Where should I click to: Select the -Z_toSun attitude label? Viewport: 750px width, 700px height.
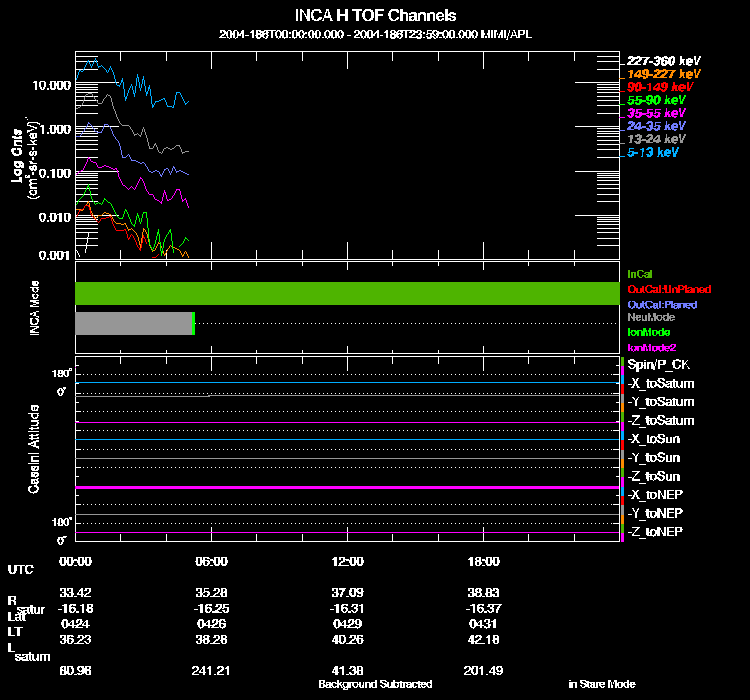point(653,477)
